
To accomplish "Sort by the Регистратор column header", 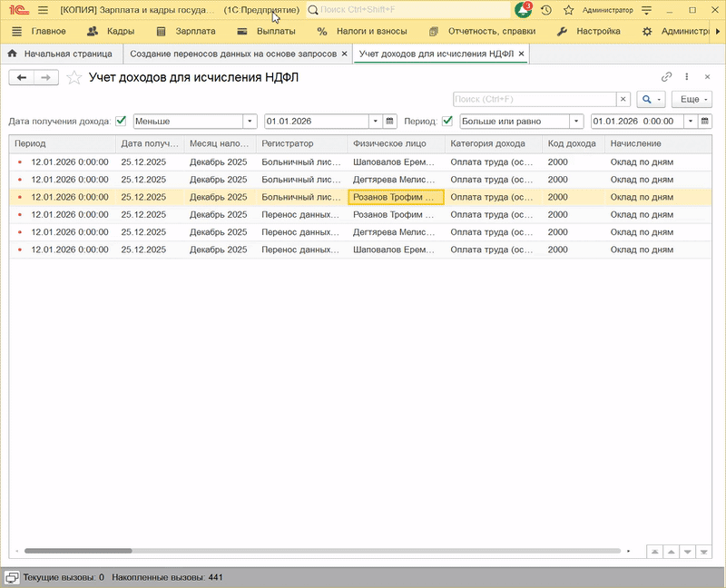I will (302, 143).
